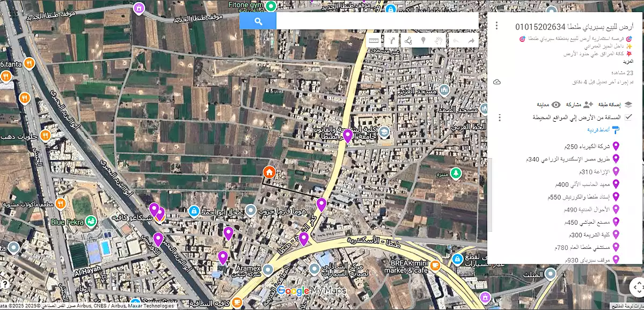The width and height of the screenshot is (644, 310).
Task: Click the BREAK mini market cafe marker
Action: (x=435, y=264)
